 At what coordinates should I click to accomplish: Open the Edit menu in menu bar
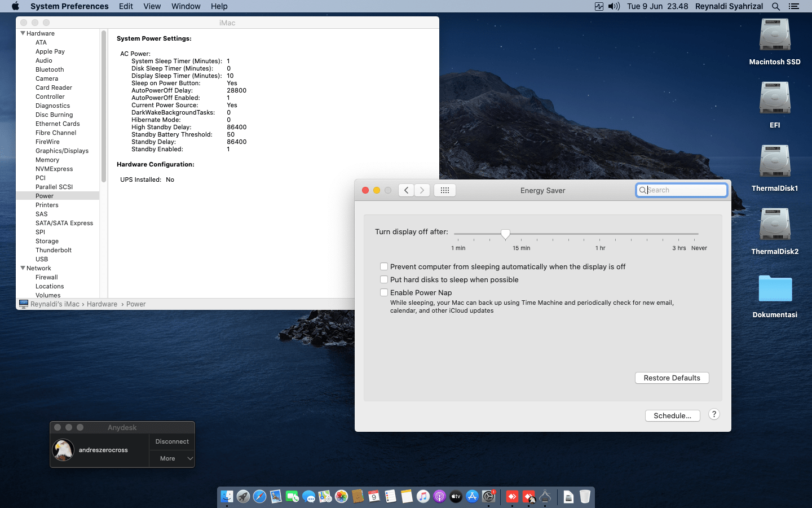126,6
